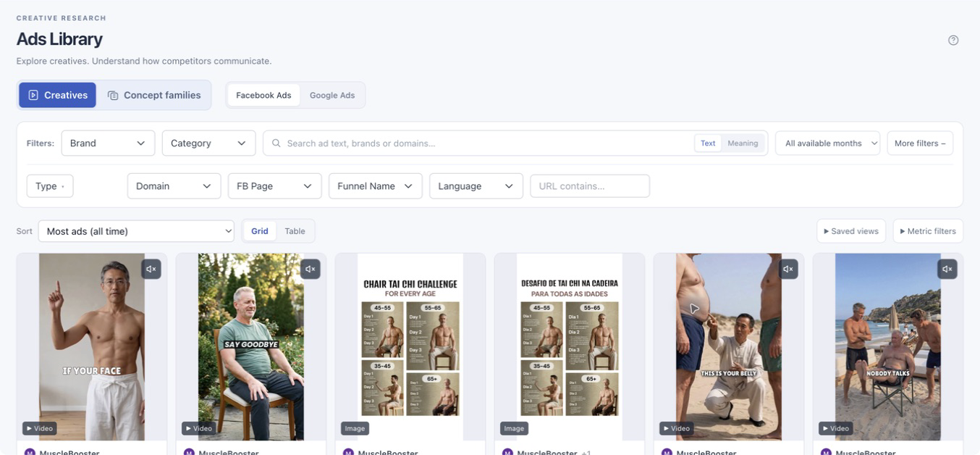This screenshot has height=455, width=980.
Task: Open the All available months dropdown
Action: [827, 143]
